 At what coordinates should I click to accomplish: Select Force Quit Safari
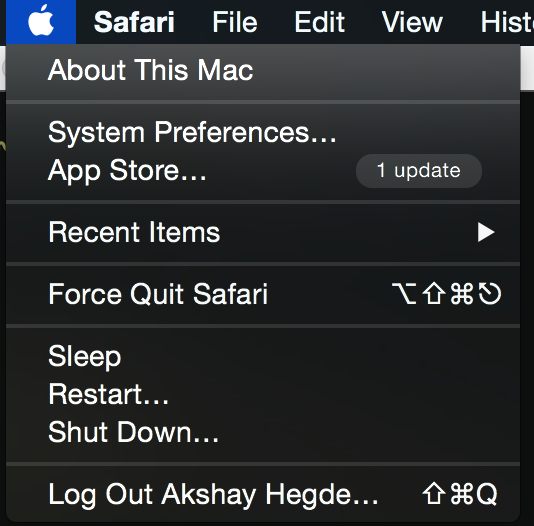pyautogui.click(x=263, y=294)
